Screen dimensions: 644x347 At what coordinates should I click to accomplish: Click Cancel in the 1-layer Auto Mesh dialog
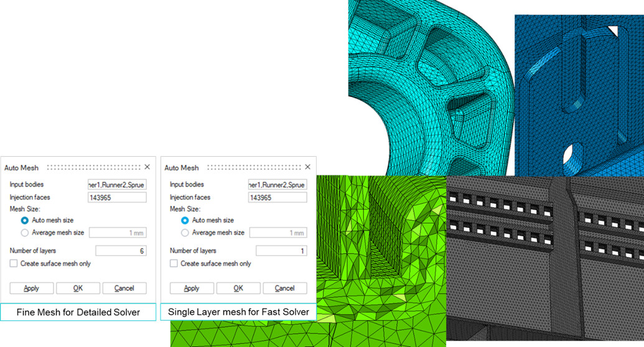click(x=285, y=288)
